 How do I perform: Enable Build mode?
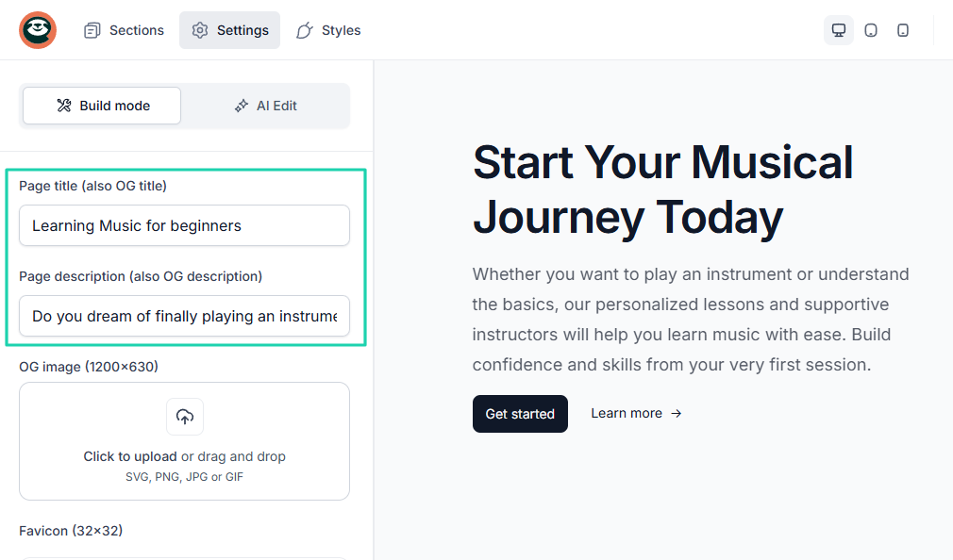click(102, 106)
